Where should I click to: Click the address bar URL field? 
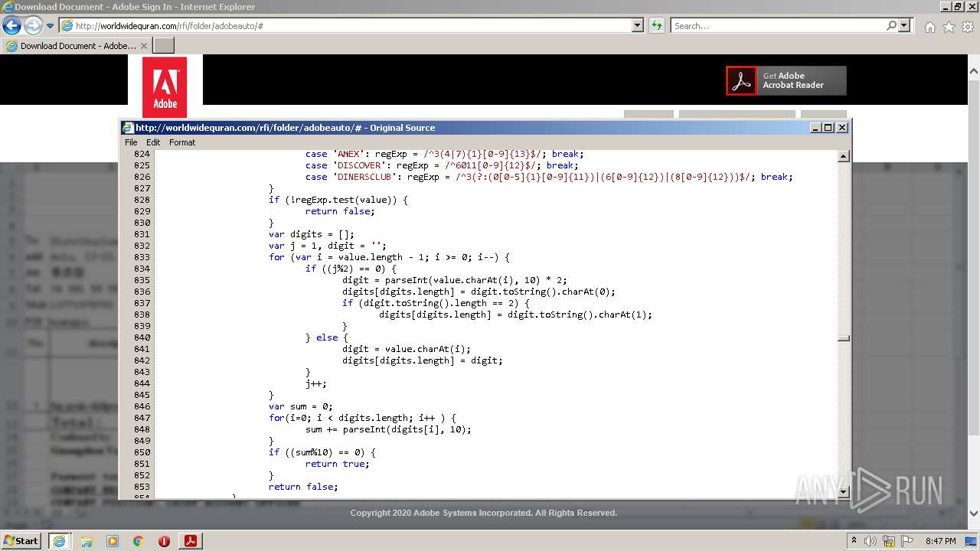[x=346, y=26]
